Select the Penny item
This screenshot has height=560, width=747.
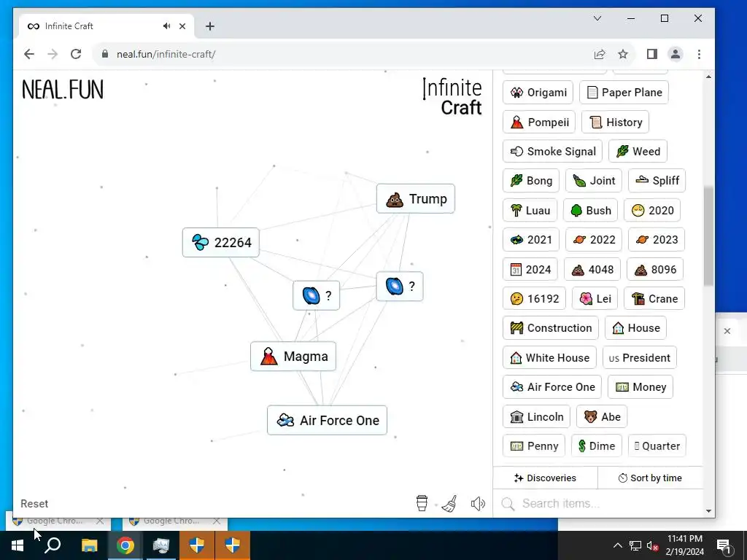tap(534, 446)
